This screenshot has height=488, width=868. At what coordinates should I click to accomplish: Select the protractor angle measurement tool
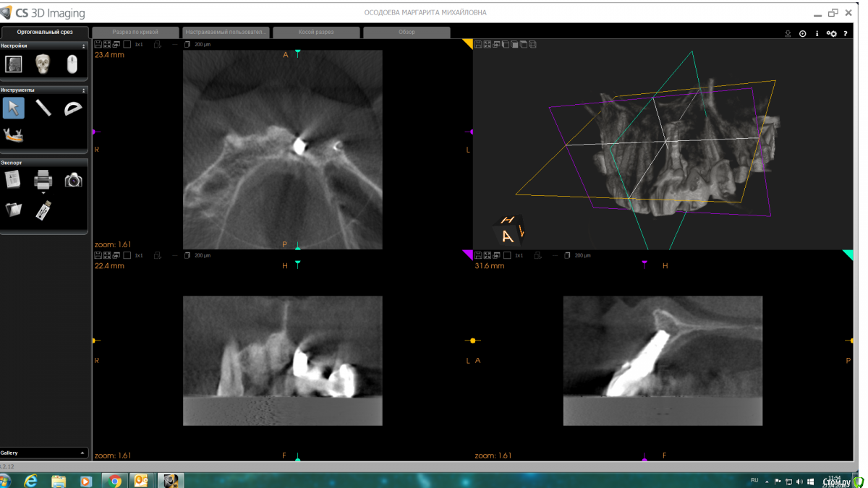click(x=73, y=108)
